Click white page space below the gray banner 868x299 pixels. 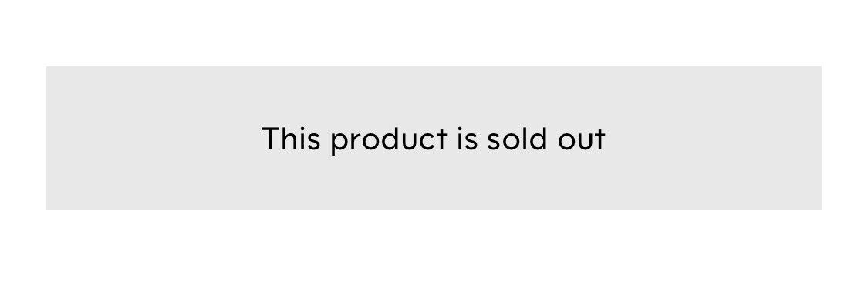pos(434,254)
